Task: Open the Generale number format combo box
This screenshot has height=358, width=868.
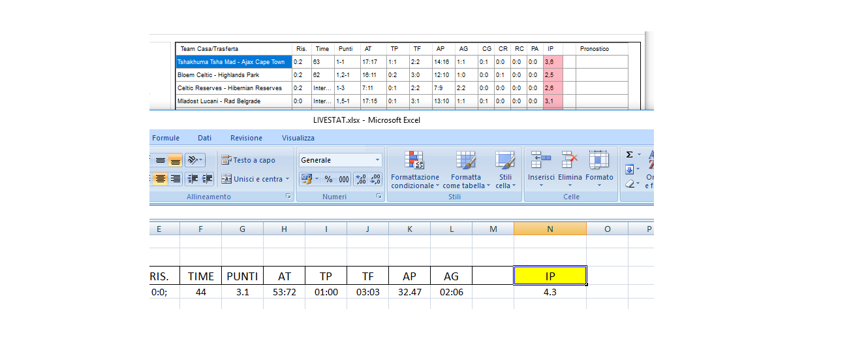Action: (341, 160)
